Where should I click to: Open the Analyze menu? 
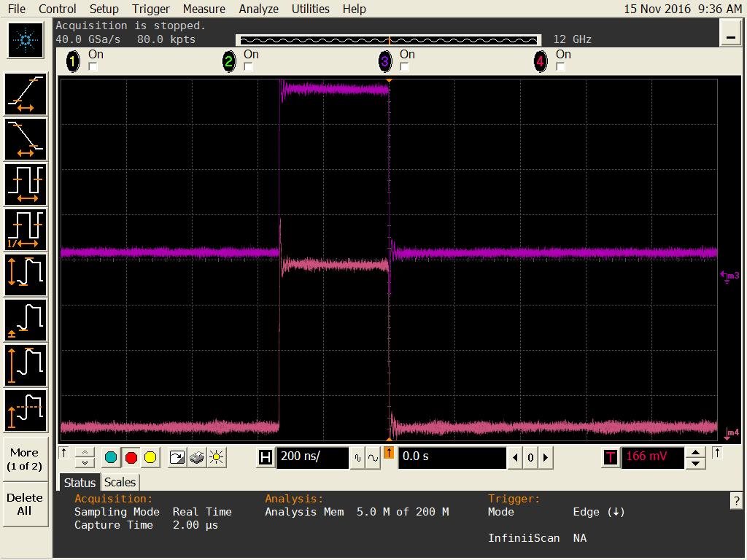(258, 9)
